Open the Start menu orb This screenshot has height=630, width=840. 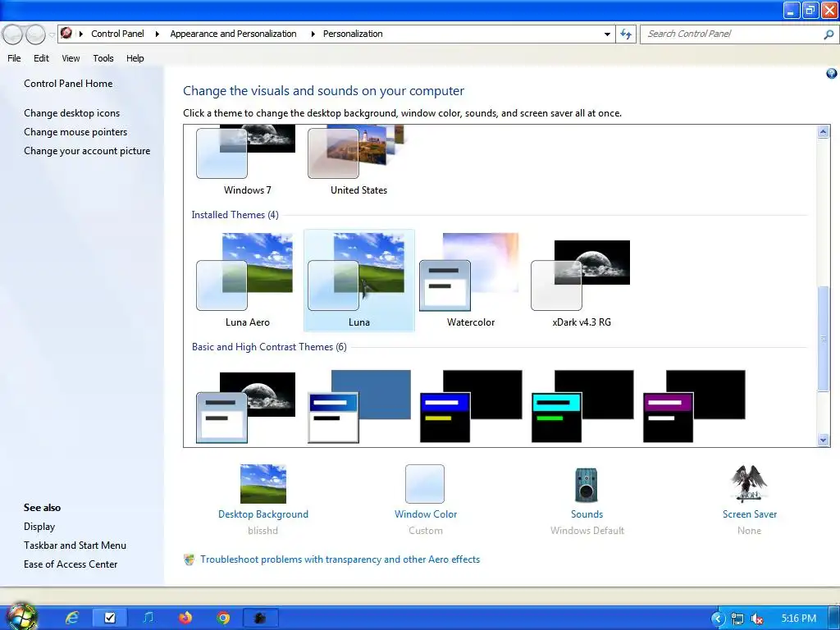[x=21, y=616]
